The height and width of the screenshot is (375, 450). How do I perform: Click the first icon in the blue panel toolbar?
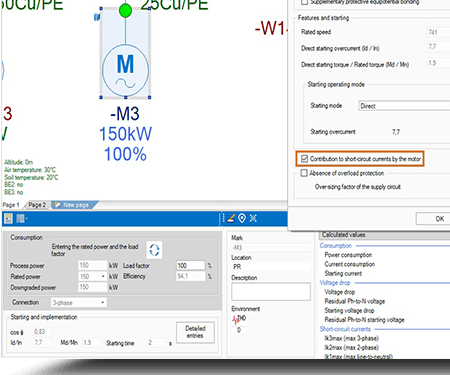pyautogui.click(x=8, y=218)
